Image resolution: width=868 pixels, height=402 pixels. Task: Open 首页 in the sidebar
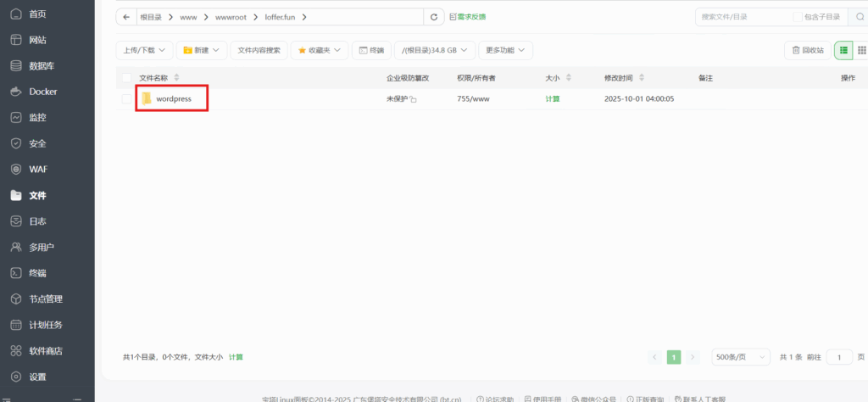click(x=37, y=14)
